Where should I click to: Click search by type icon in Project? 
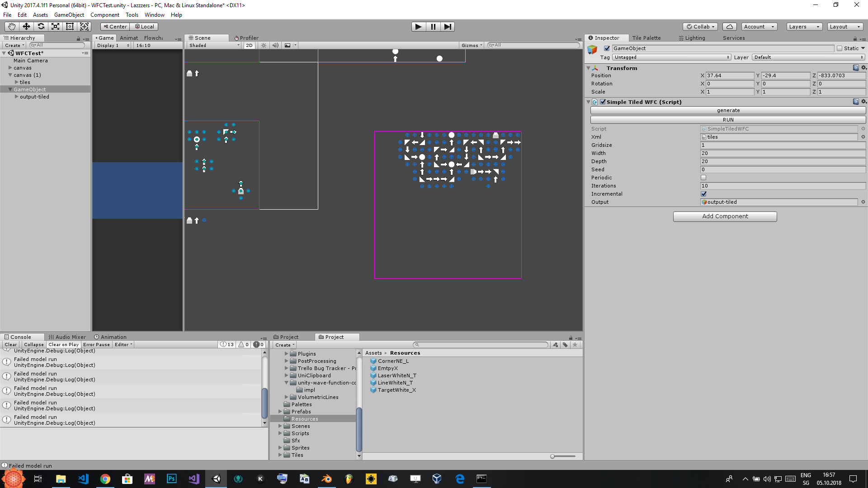[556, 345]
